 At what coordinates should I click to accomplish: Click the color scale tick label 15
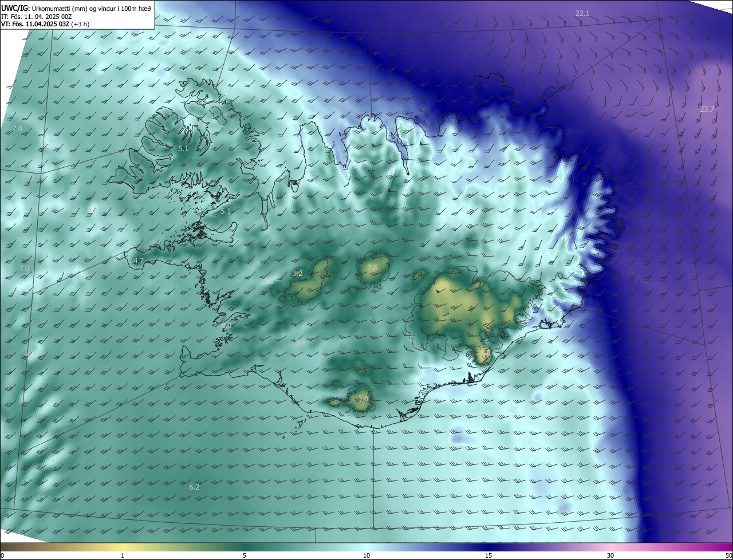point(488,555)
